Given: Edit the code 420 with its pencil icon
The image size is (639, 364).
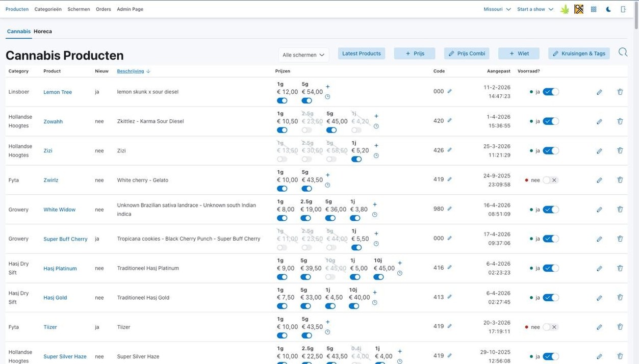Looking at the screenshot, I should 449,121.
